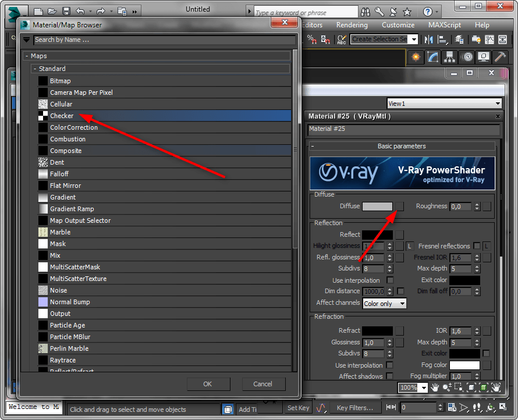The image size is (518, 420).
Task: Open the Utilities hammer icon
Action: (499, 57)
